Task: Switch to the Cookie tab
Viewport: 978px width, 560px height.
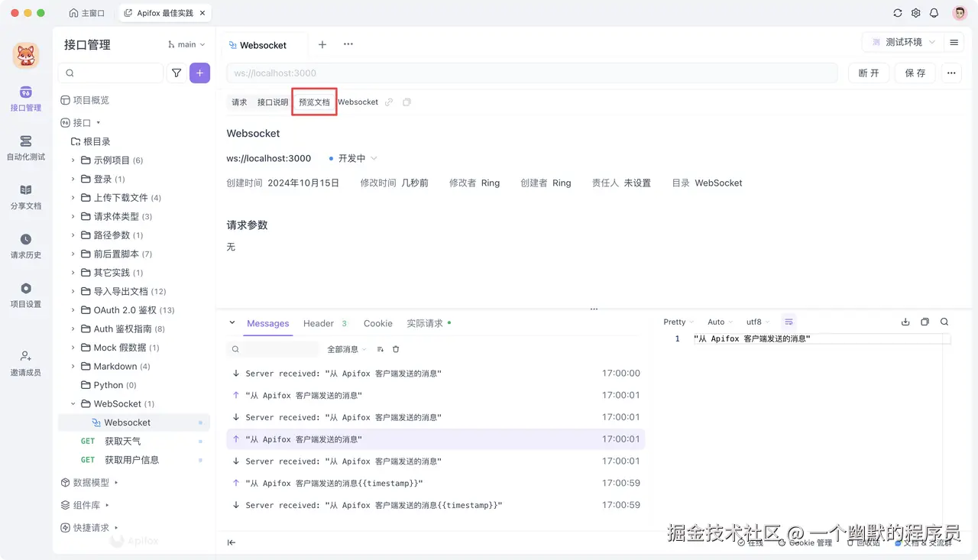Action: (x=377, y=323)
